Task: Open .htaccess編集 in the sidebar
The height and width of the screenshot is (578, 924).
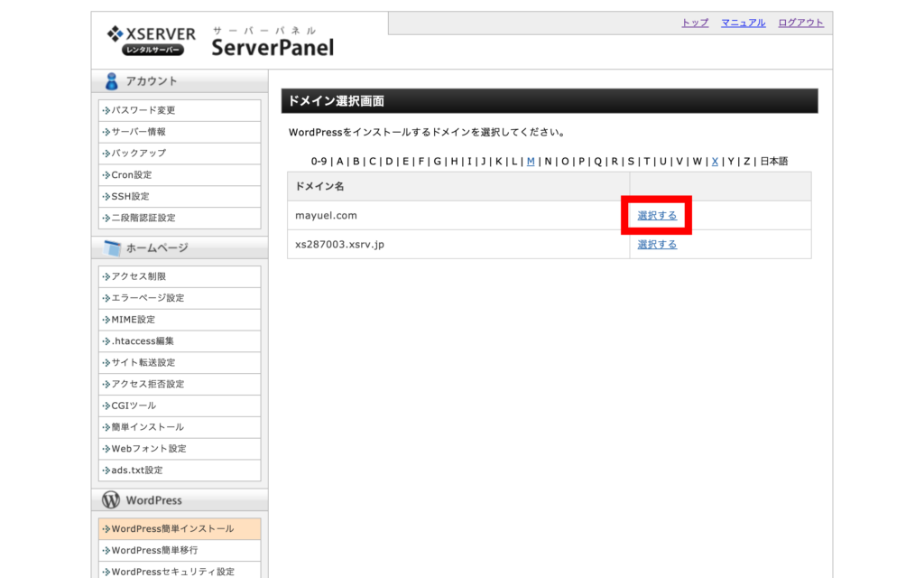Action: click(x=180, y=341)
